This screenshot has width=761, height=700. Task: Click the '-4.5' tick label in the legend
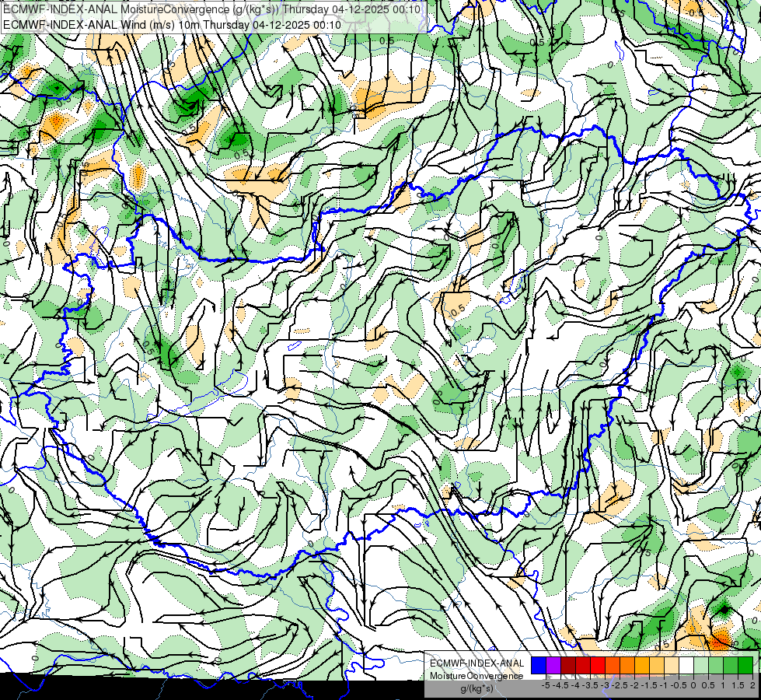[560, 685]
